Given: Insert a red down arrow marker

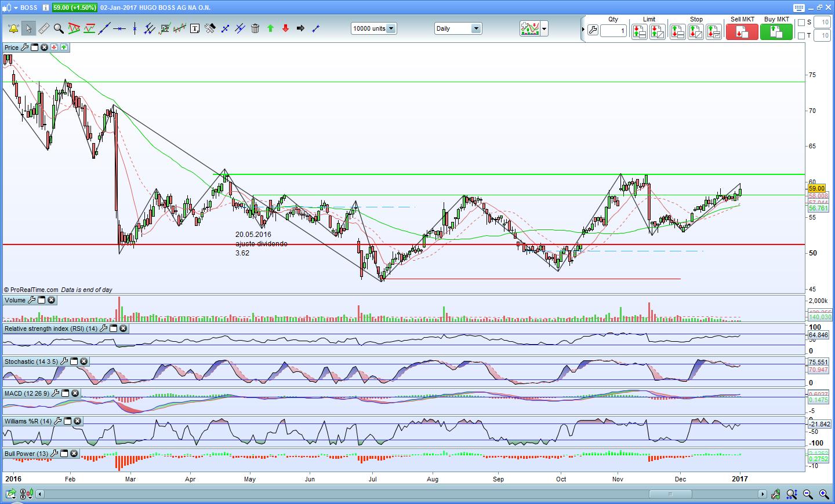Looking at the screenshot, I should coord(285,28).
